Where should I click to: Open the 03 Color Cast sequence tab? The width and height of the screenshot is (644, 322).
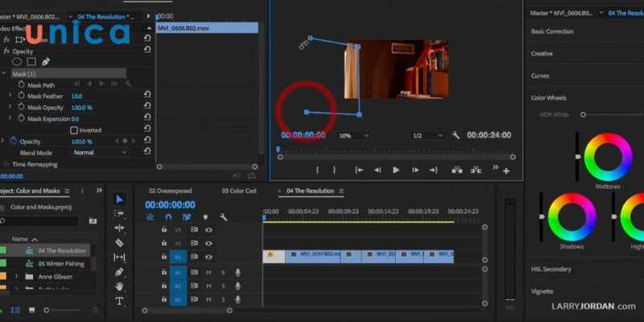coord(239,191)
